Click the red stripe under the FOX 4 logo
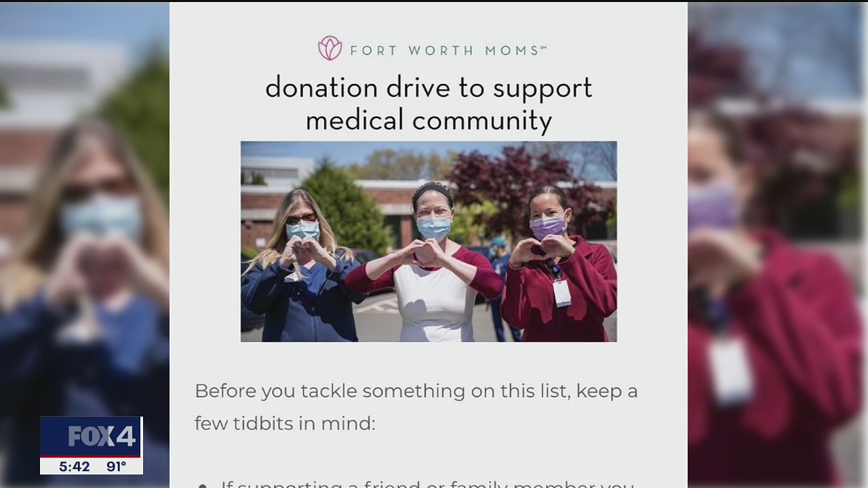Screen dimensions: 868x488 coord(91,455)
